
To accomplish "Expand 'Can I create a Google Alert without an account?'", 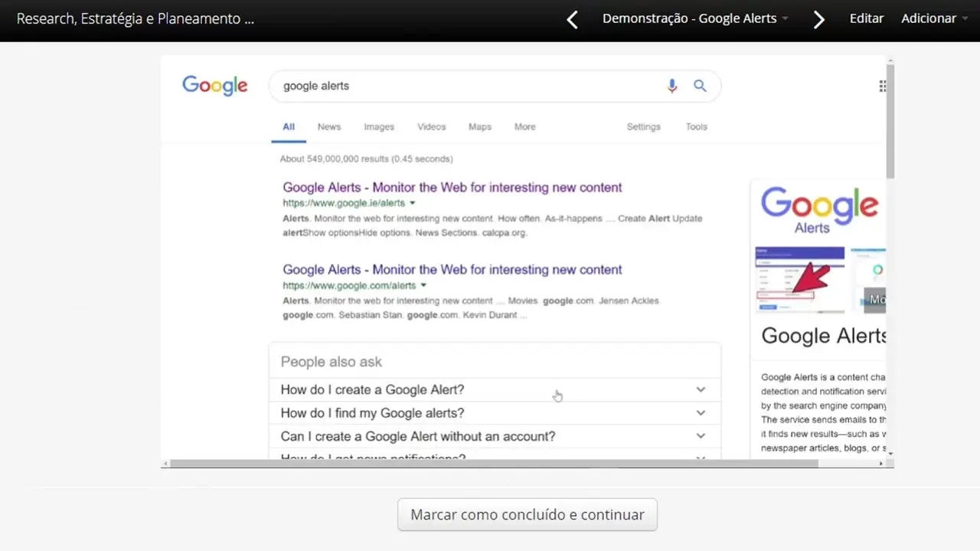I will pos(495,436).
